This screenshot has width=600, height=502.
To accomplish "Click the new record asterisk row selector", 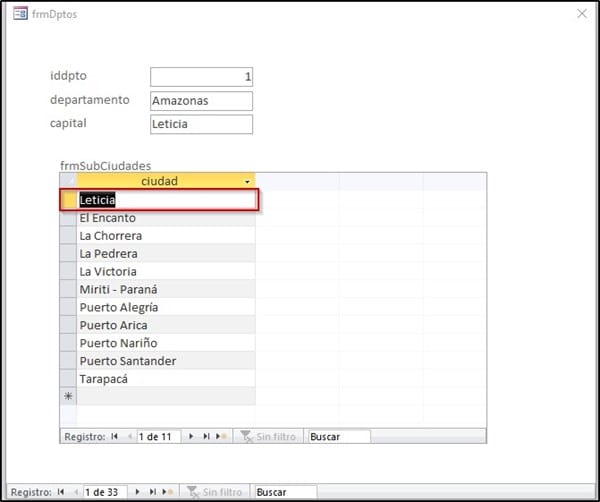I will (x=68, y=396).
